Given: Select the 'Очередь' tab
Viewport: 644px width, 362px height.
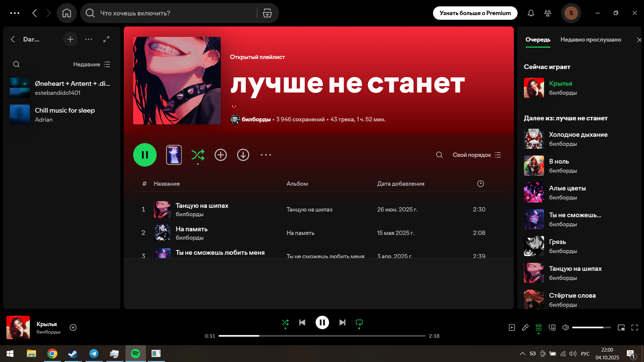Looking at the screenshot, I should coord(538,40).
